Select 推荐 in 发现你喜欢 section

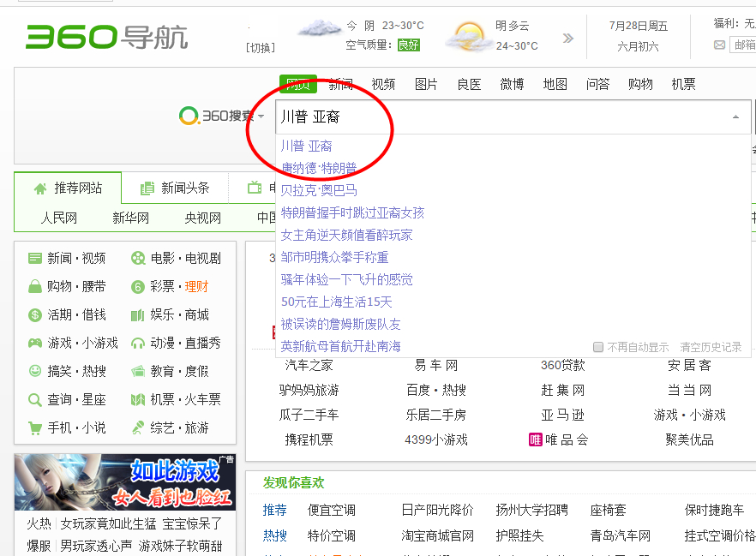pyautogui.click(x=275, y=510)
